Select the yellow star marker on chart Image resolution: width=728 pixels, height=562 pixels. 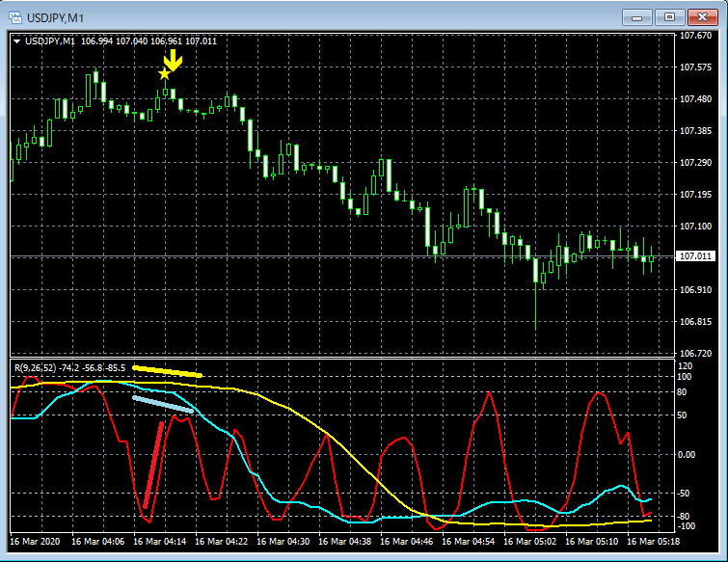[x=164, y=74]
